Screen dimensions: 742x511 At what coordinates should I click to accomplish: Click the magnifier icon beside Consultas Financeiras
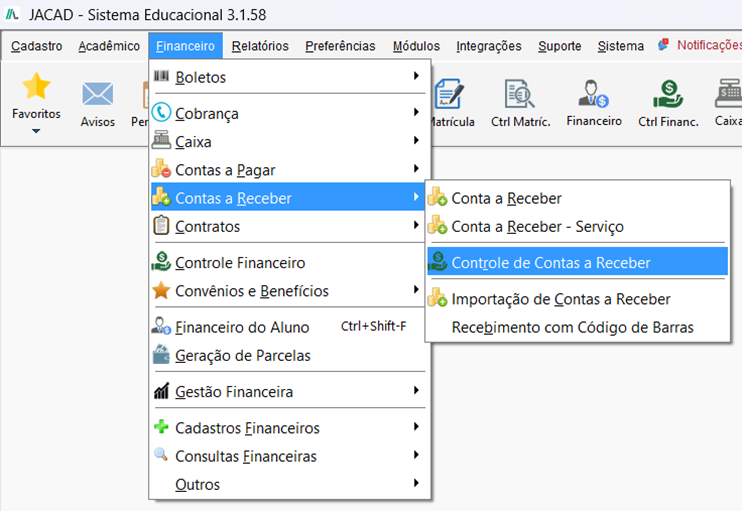[x=161, y=455]
